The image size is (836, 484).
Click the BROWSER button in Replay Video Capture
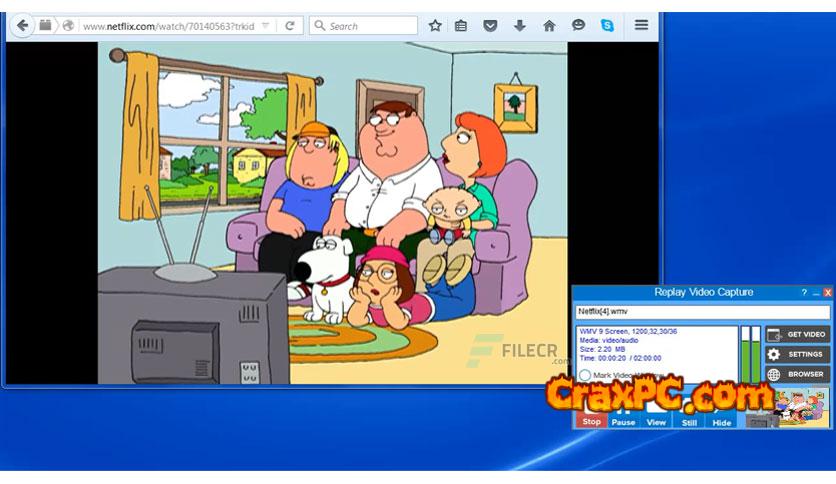(x=798, y=374)
